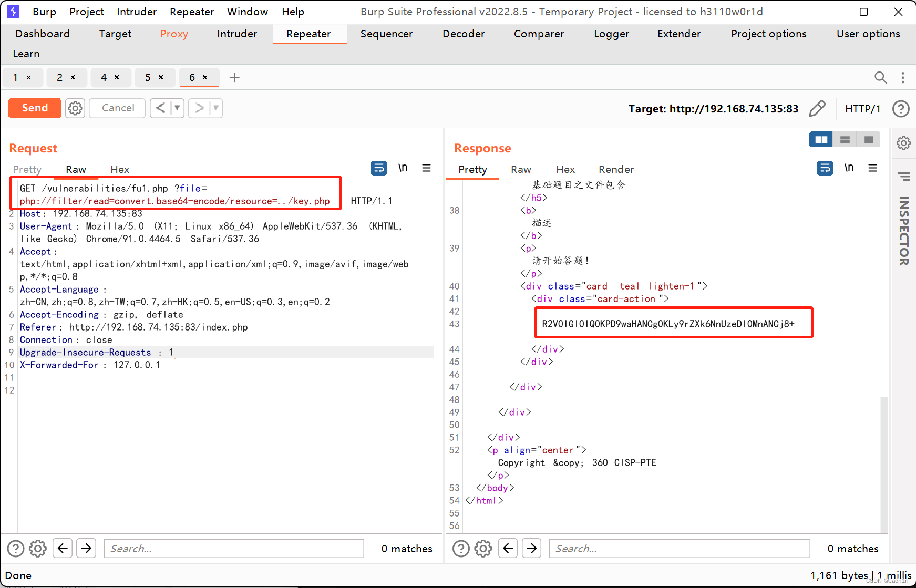Screen dimensions: 916x588
Task: Search Repeater tabs with magnifier icon
Action: point(881,78)
